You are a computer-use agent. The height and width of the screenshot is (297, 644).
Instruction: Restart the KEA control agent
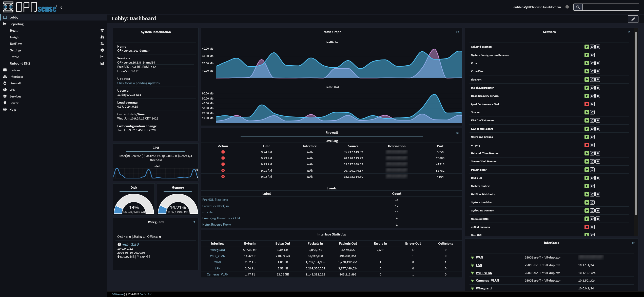592,129
